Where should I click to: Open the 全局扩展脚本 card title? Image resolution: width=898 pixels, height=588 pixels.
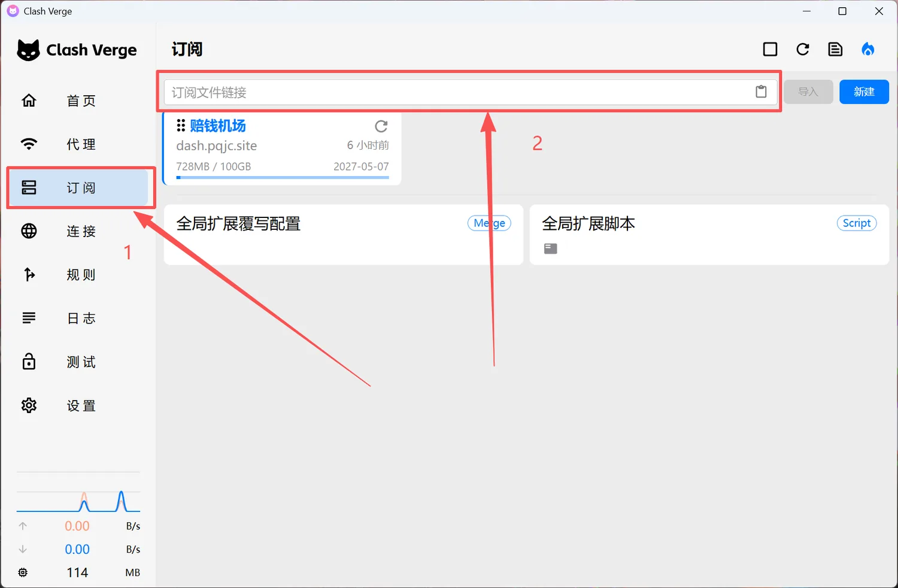coord(588,223)
